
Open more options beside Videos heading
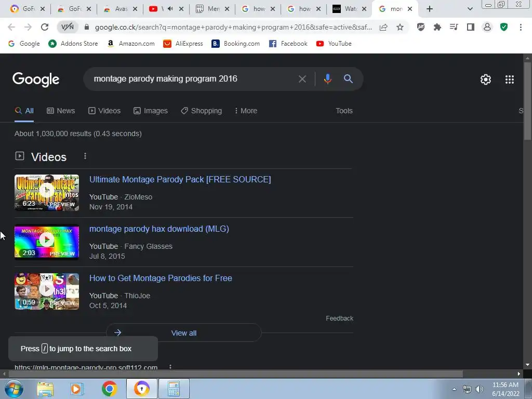click(x=85, y=156)
